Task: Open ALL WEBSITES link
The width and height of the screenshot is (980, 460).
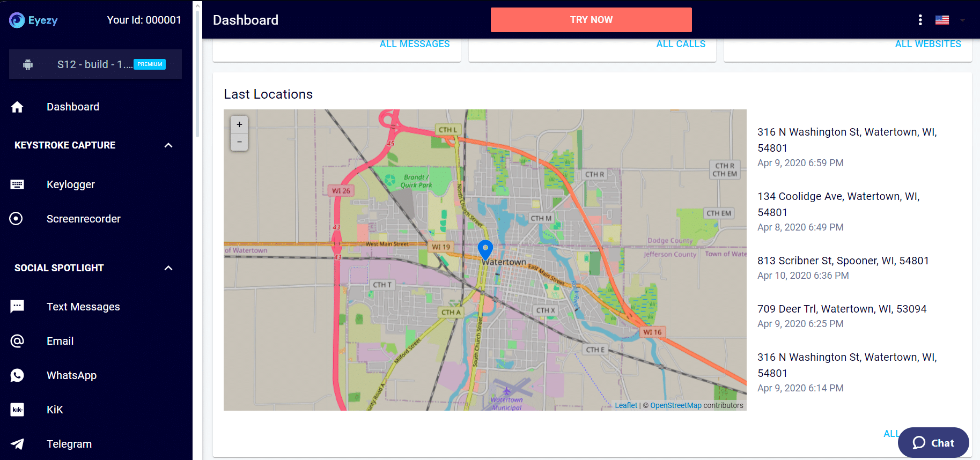Action: pos(928,44)
